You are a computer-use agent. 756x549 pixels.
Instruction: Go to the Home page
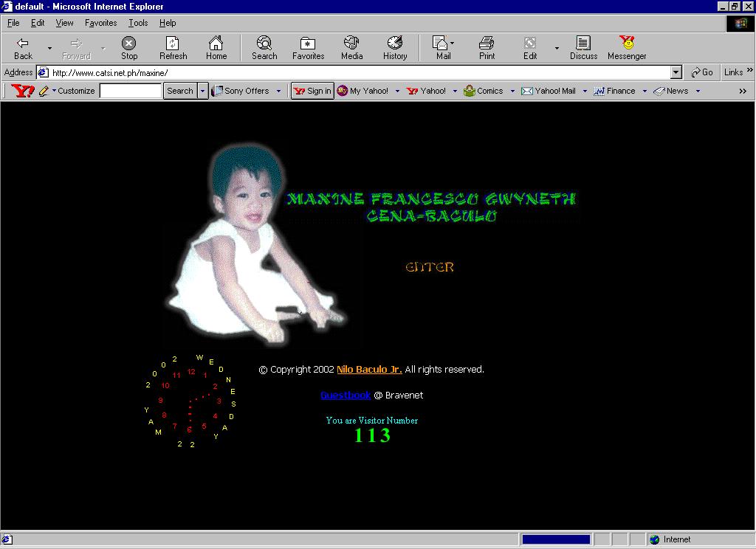pyautogui.click(x=216, y=48)
